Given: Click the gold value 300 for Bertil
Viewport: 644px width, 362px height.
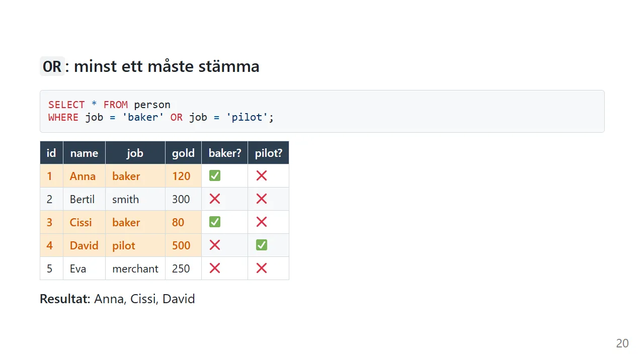Looking at the screenshot, I should [x=181, y=199].
